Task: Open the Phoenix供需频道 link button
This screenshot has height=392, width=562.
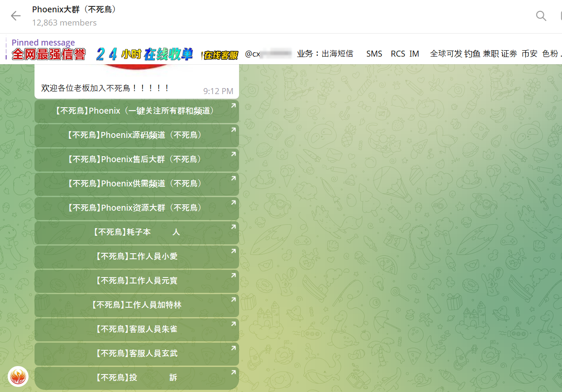Action: point(137,184)
